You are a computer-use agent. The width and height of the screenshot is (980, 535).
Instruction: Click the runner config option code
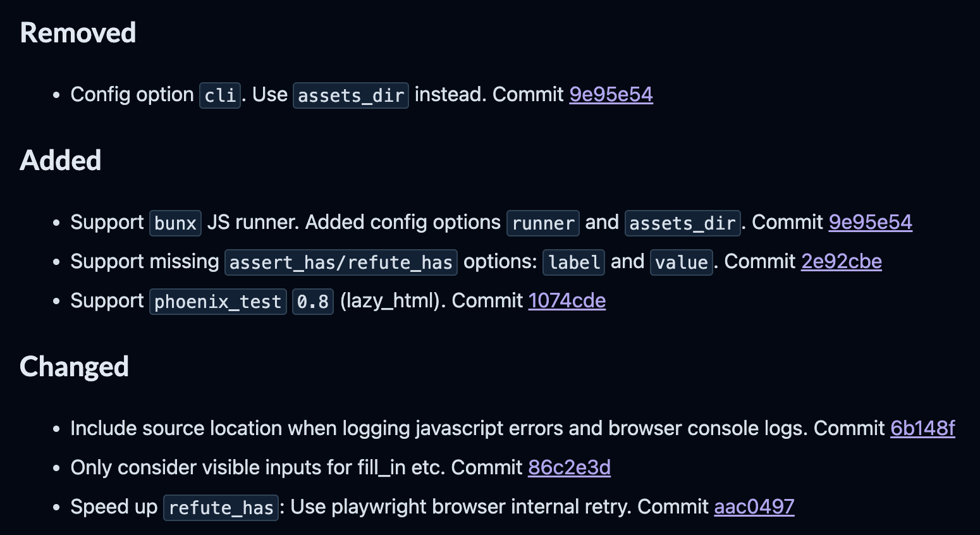click(x=543, y=223)
